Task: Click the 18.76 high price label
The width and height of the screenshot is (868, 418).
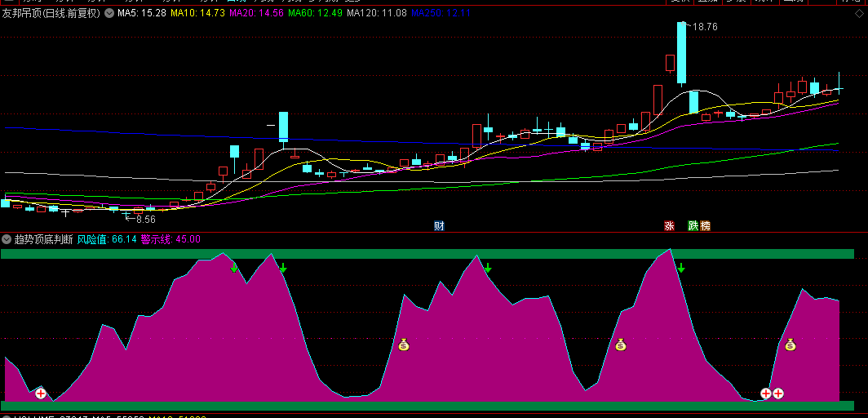Action: (x=703, y=27)
